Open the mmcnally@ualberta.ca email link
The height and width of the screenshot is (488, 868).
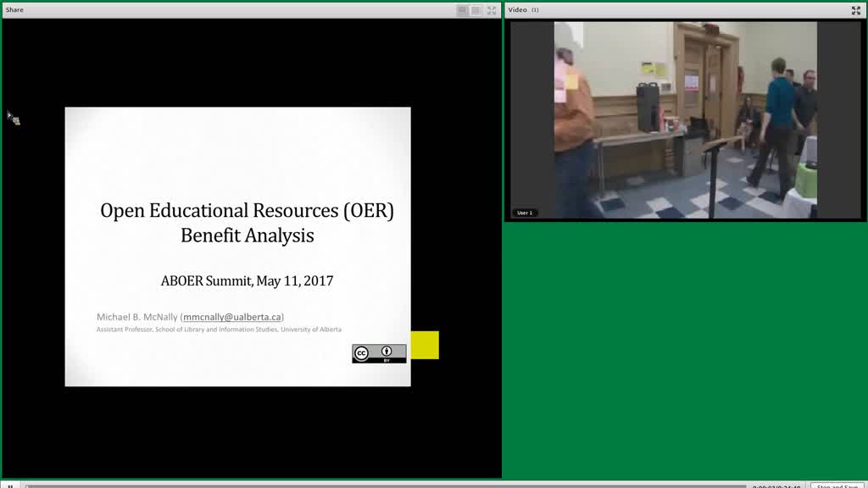(232, 317)
